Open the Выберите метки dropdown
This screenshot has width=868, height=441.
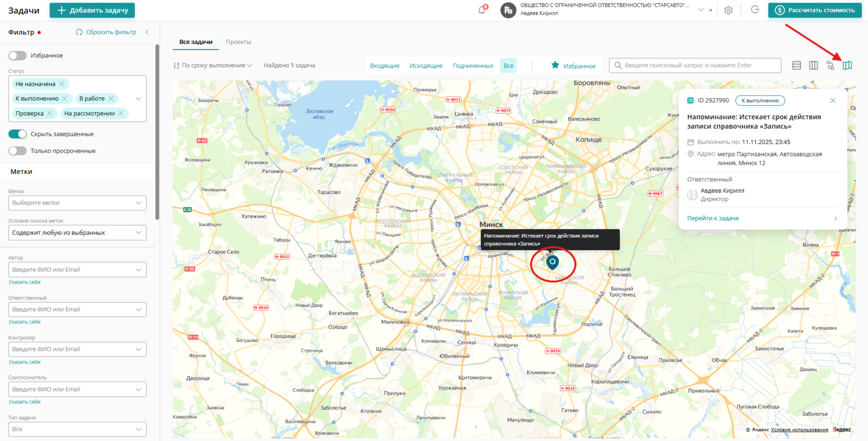point(78,203)
